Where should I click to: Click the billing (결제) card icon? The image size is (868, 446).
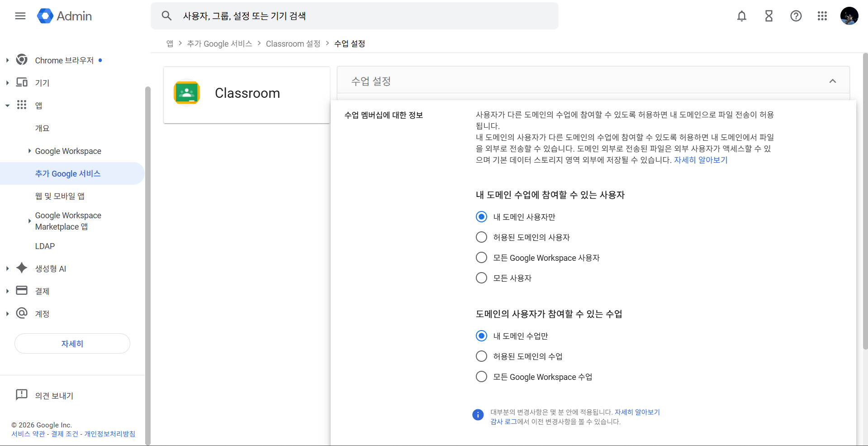tap(22, 290)
